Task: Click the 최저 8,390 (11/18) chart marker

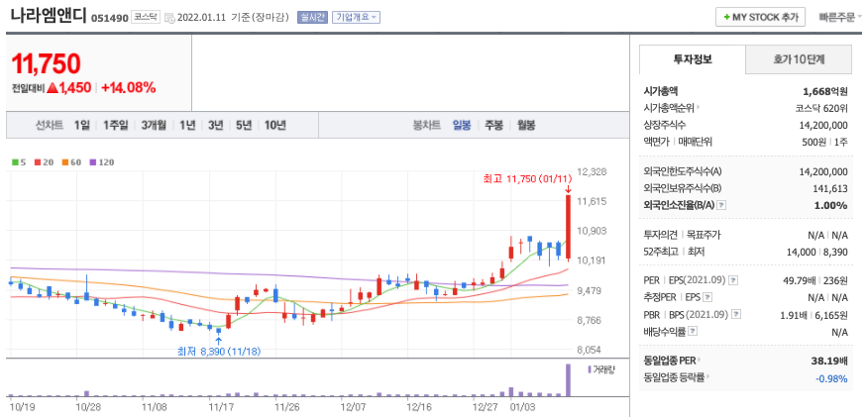Action: pyautogui.click(x=219, y=352)
